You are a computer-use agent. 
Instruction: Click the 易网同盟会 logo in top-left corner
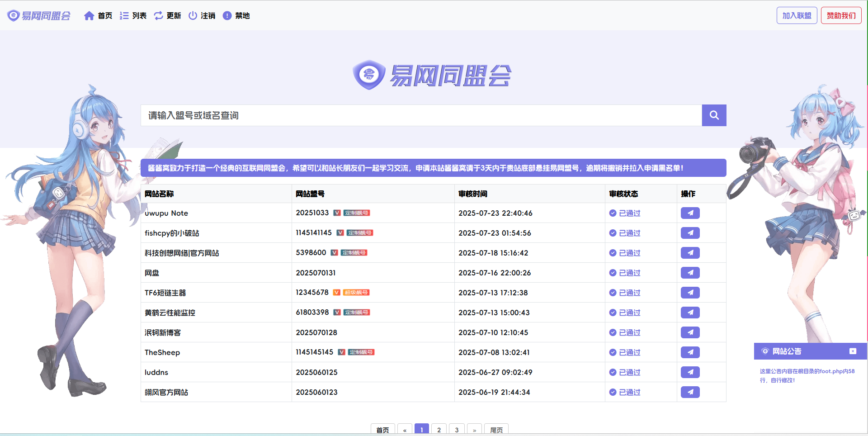click(x=39, y=16)
